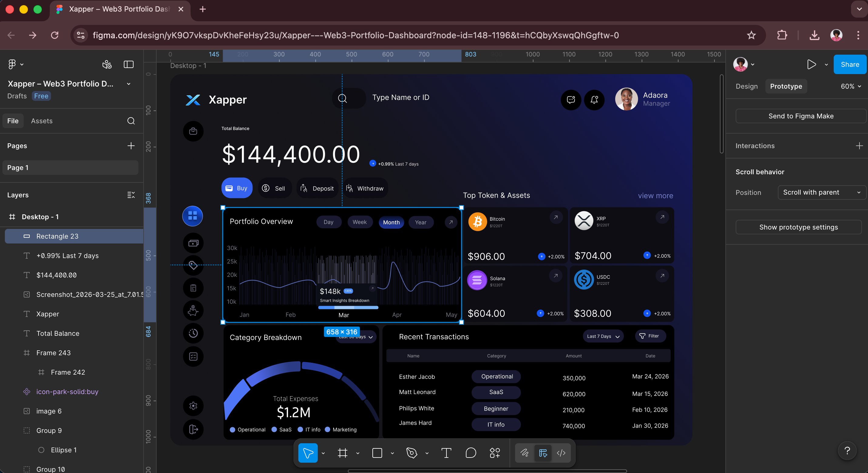868x473 pixels.
Task: Collapse all layers icon
Action: (131, 195)
